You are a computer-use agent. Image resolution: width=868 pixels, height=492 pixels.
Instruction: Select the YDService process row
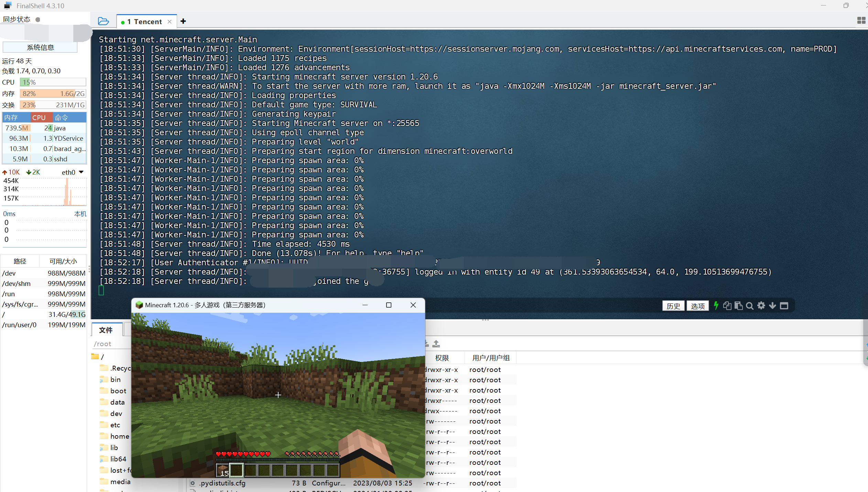point(44,138)
